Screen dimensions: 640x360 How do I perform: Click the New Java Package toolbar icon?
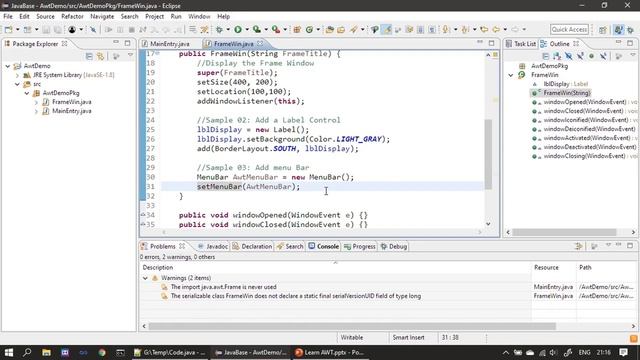[x=297, y=29]
